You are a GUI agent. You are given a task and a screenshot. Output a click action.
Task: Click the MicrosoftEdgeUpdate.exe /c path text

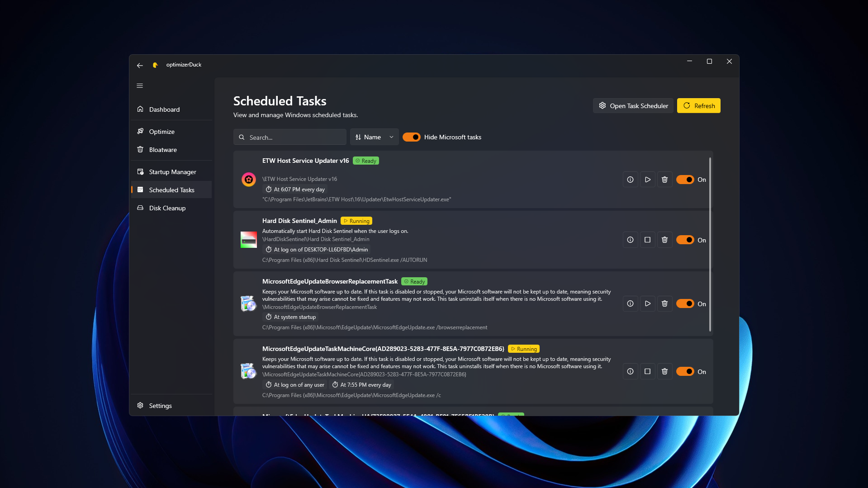(x=351, y=395)
